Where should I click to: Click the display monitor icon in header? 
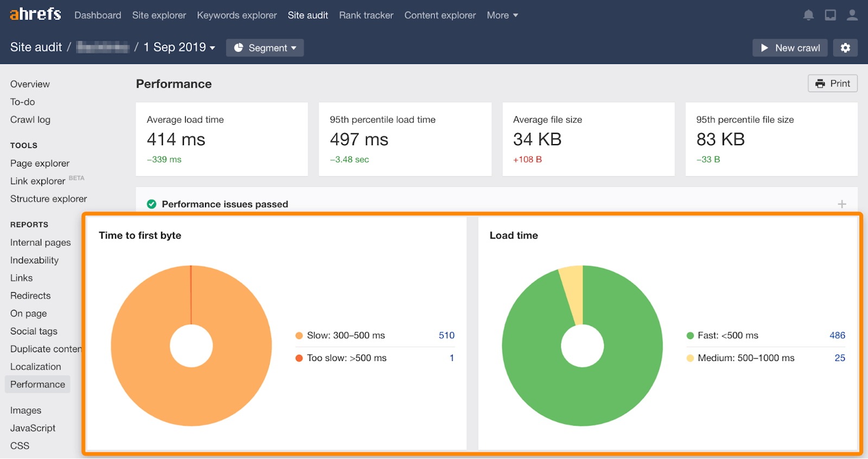pyautogui.click(x=830, y=15)
